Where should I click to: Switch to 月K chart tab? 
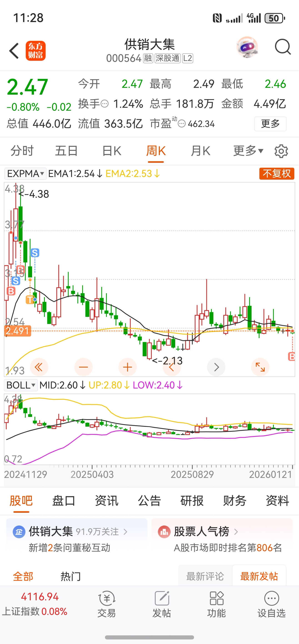point(201,151)
